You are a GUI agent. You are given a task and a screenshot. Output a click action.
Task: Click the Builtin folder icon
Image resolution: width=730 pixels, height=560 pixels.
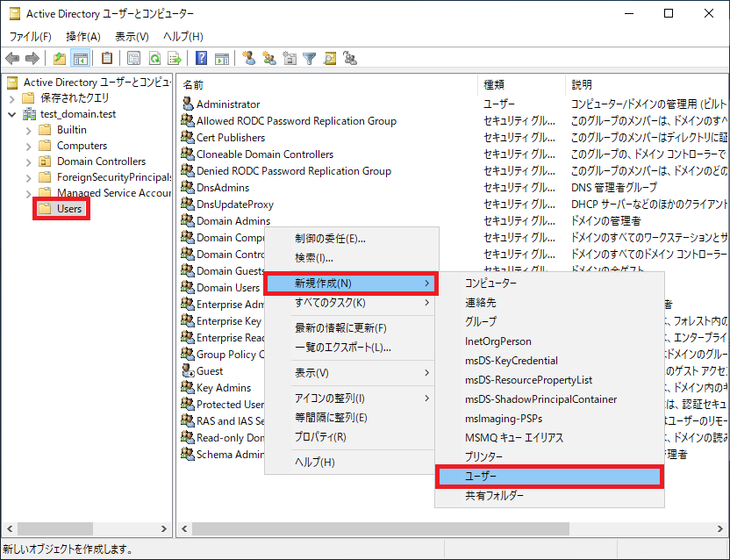coord(45,130)
